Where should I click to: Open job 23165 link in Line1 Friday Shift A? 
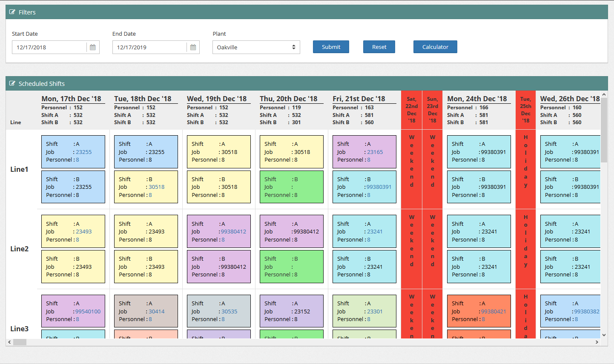click(375, 152)
